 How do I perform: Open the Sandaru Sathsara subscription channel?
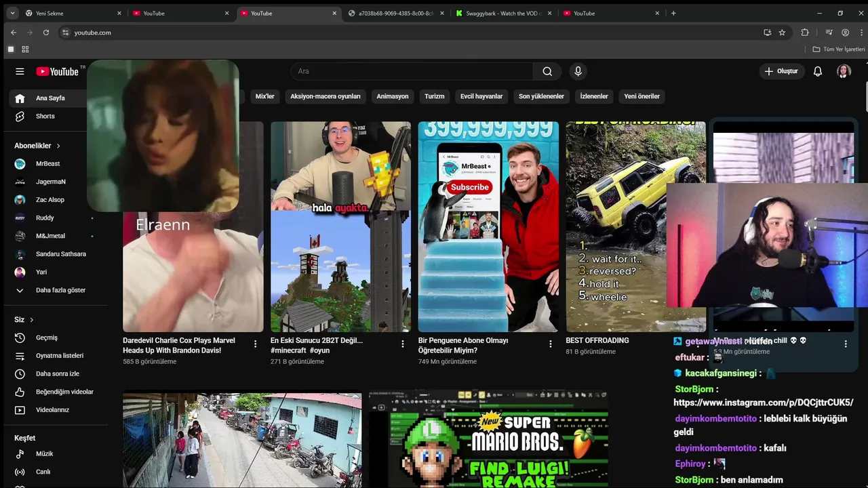[x=54, y=254]
